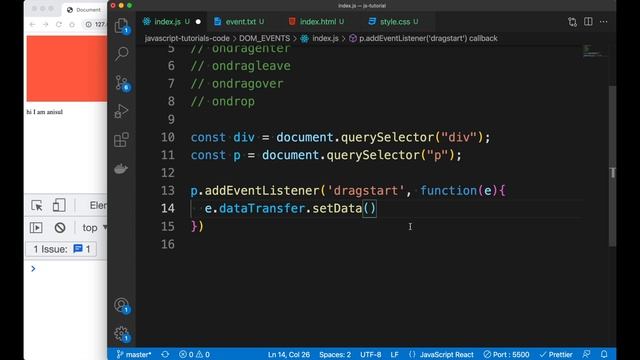Click the '// ondragover' comment line
Image resolution: width=640 pixels, height=360 pixels.
[237, 83]
